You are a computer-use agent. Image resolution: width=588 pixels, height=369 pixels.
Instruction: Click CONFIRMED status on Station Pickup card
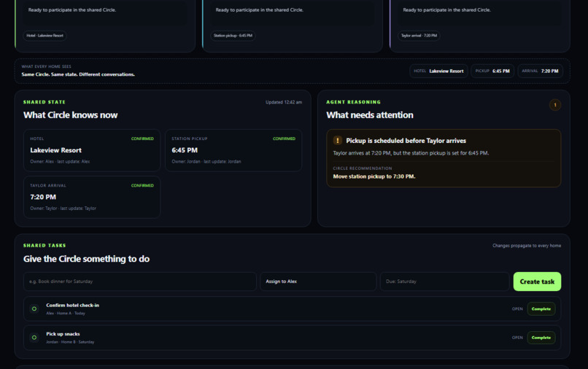[284, 139]
